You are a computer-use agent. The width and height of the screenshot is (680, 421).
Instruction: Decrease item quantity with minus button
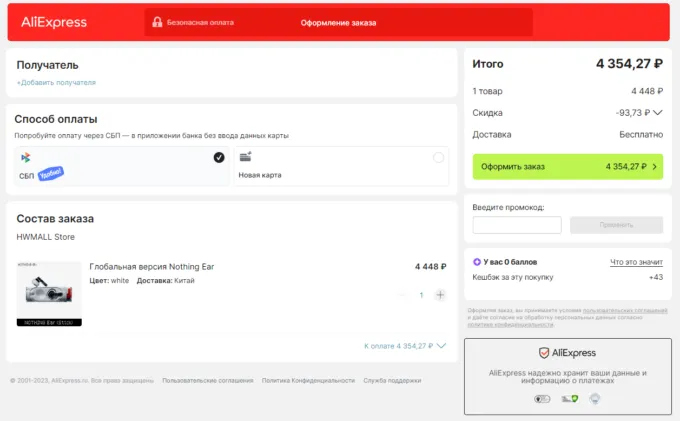click(402, 295)
